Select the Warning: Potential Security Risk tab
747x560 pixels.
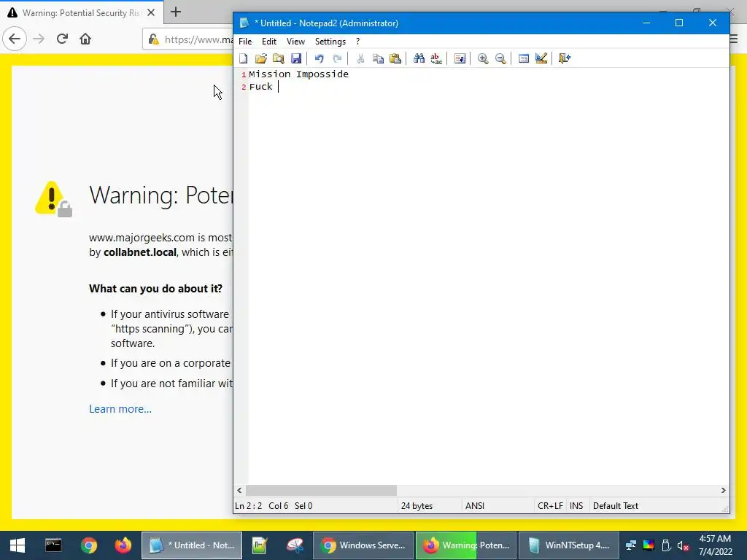[82, 13]
